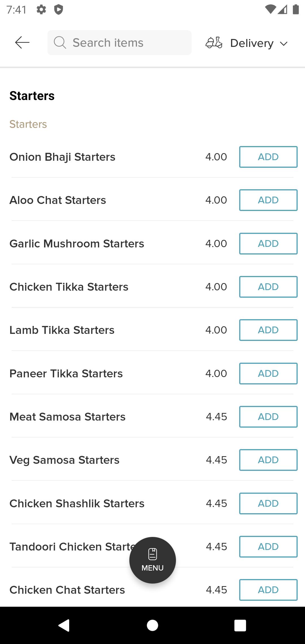Select the Starters subcategory label
The image size is (305, 644).
point(28,124)
